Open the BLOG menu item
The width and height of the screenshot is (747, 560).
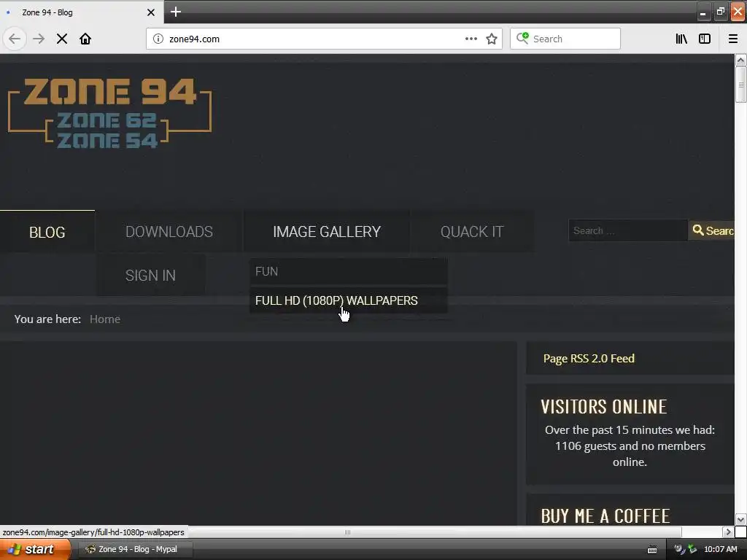coord(47,232)
